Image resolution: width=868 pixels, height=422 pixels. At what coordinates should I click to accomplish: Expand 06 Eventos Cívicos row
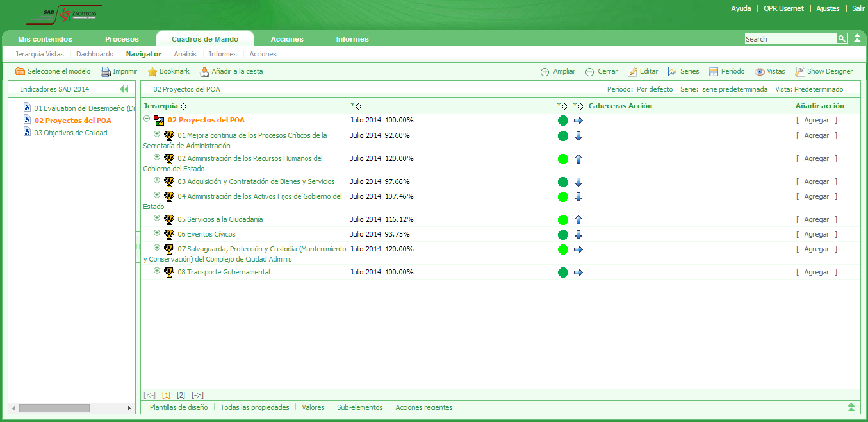click(157, 233)
